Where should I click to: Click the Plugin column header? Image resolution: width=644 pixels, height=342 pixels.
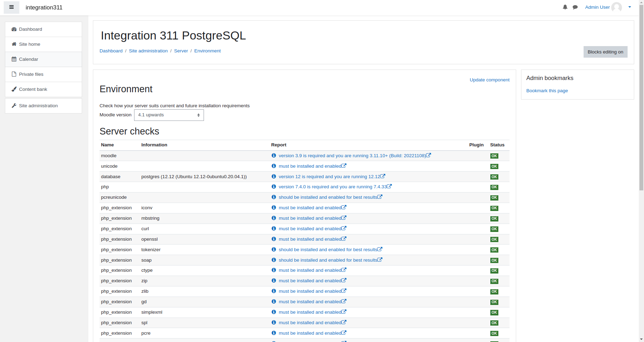[476, 145]
